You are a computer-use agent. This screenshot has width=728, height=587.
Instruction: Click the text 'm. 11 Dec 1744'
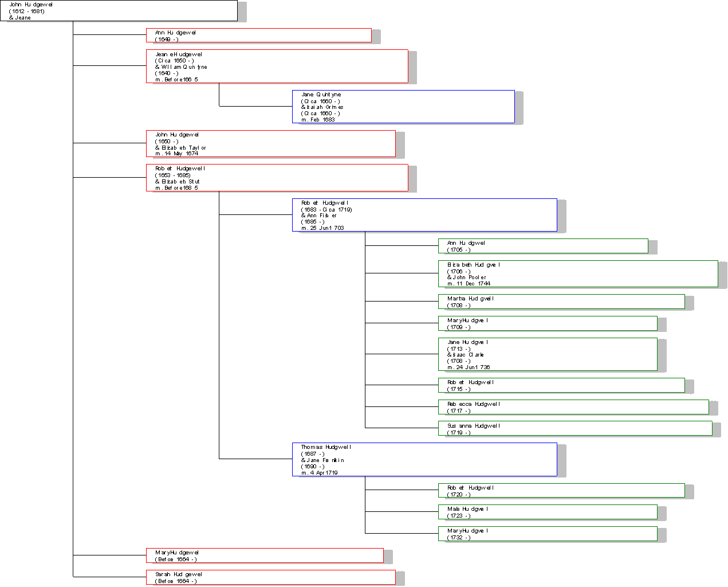tap(469, 284)
